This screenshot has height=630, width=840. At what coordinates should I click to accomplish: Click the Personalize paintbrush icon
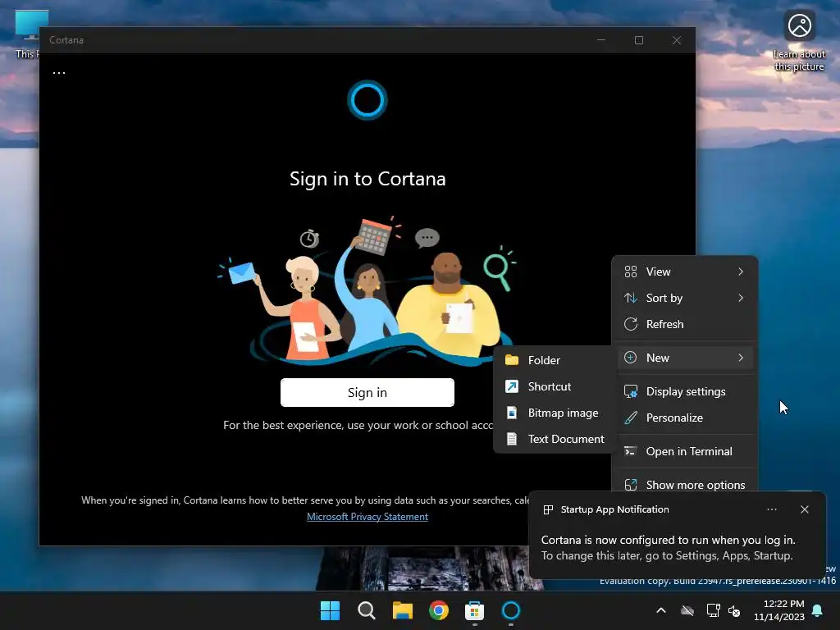631,418
